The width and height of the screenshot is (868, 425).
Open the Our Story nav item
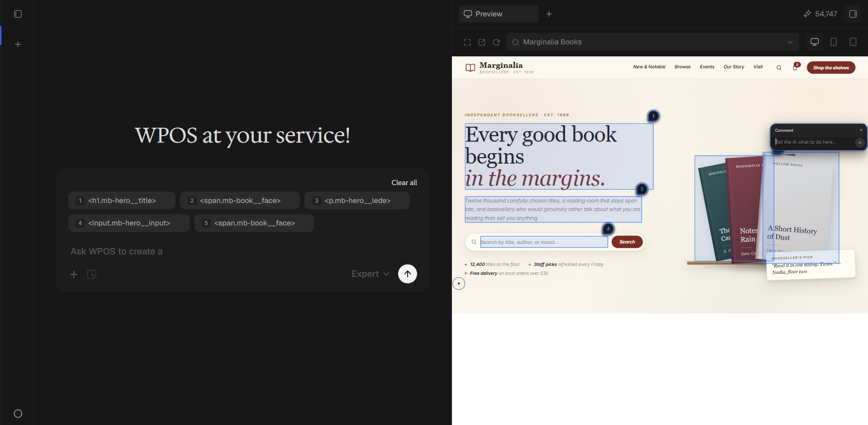coord(734,67)
